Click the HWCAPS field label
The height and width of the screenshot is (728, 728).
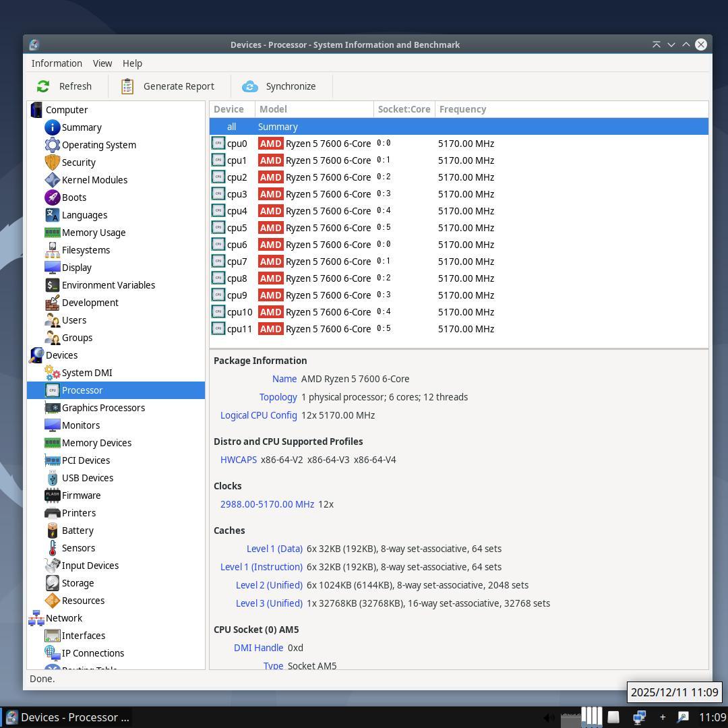tap(238, 460)
